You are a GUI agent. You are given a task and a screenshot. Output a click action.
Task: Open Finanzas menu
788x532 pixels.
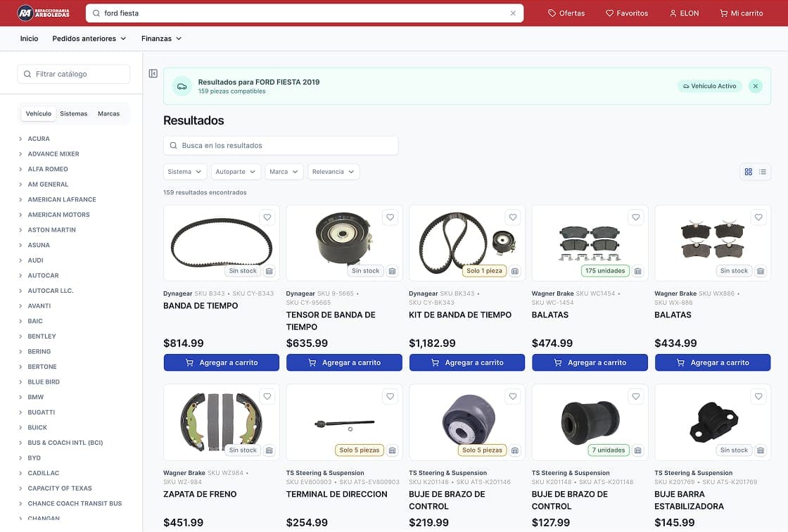click(161, 38)
